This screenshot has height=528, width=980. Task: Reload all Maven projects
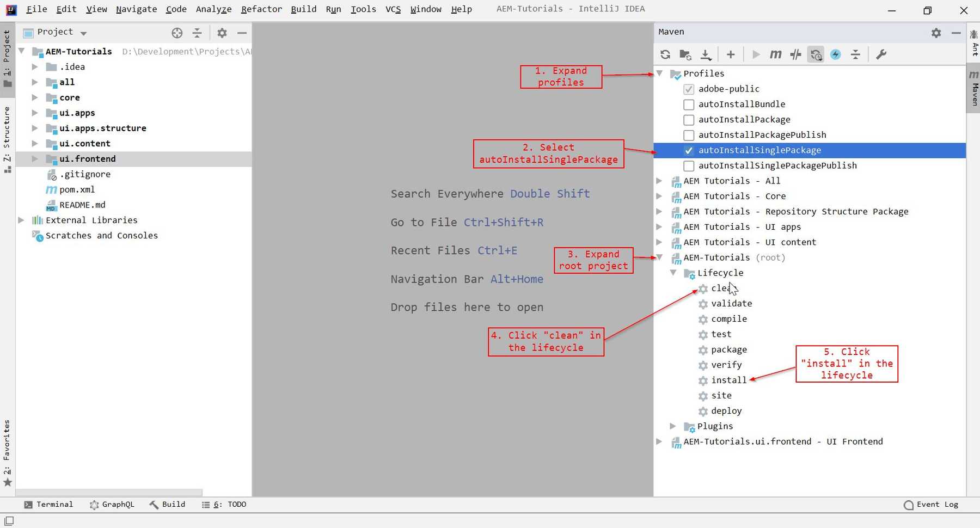pos(665,54)
